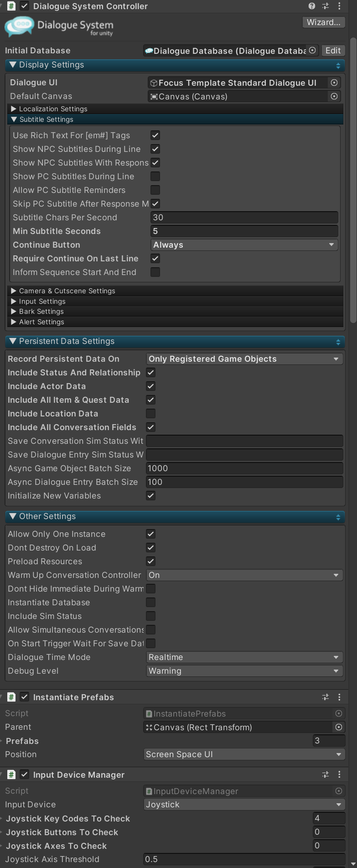Click the Dialogue System for Unity logo
This screenshot has width=357, height=868.
(59, 27)
